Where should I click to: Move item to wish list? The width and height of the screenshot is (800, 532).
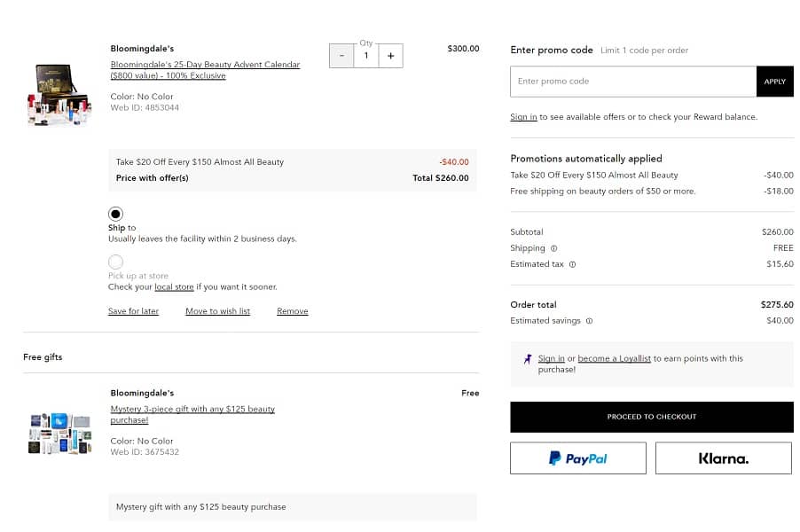tap(217, 311)
